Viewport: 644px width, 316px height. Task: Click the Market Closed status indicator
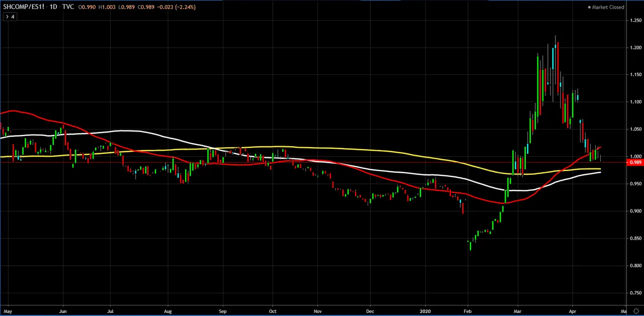point(606,7)
